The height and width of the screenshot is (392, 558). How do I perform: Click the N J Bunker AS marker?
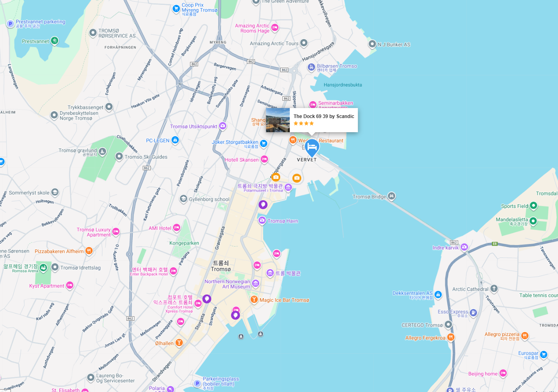pos(372,44)
